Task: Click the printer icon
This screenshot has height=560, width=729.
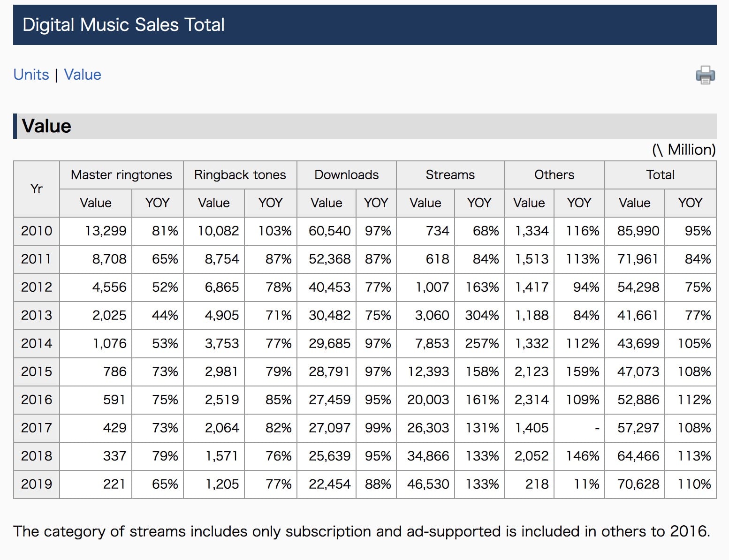Action: (705, 75)
